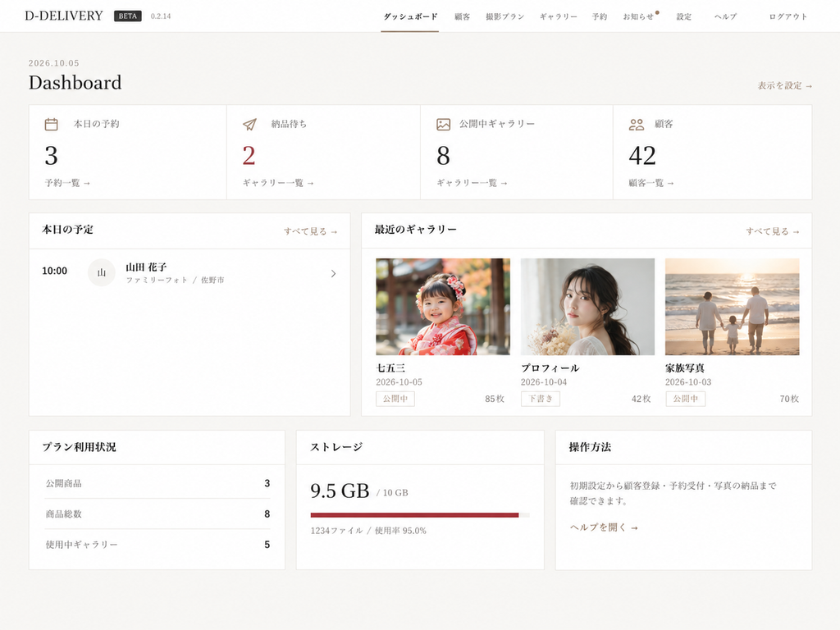The height and width of the screenshot is (630, 840).
Task: Click 1234ファイル / 使用率 95.0% text
Action: [x=368, y=531]
